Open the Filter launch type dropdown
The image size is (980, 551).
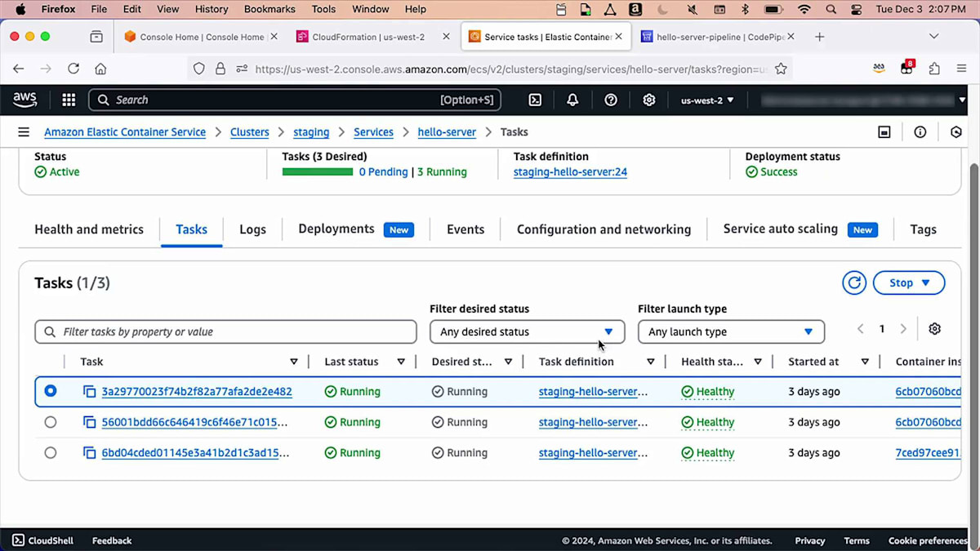tap(731, 332)
